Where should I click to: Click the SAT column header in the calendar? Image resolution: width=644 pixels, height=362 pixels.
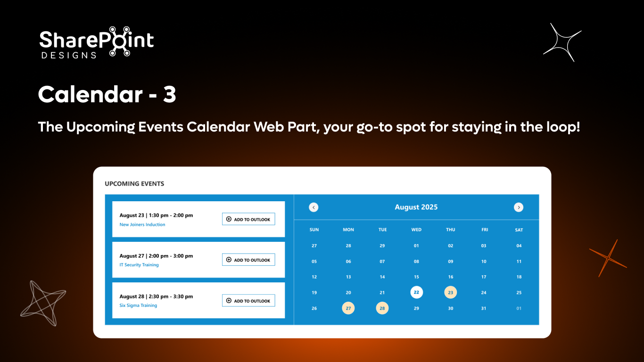click(519, 230)
